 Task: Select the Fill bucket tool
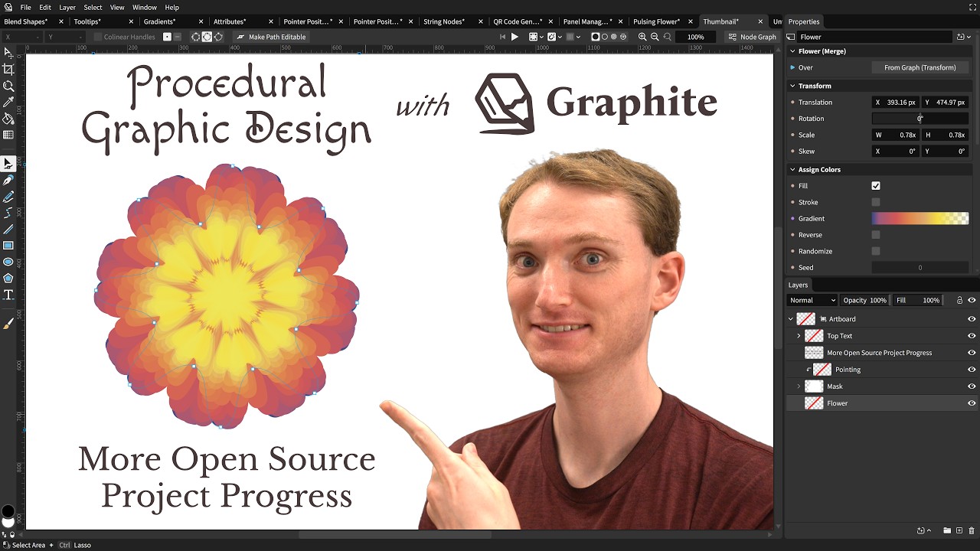pyautogui.click(x=8, y=119)
